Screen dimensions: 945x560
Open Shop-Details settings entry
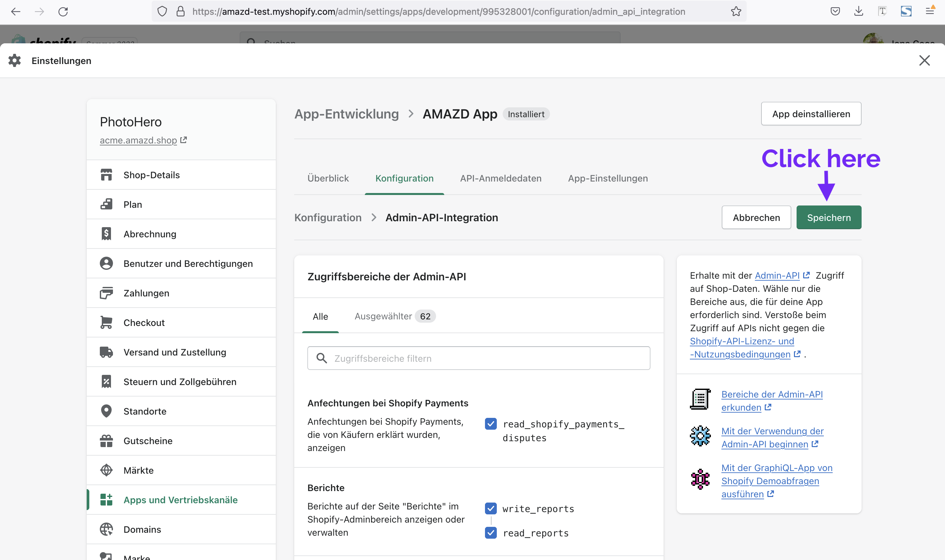point(181,175)
